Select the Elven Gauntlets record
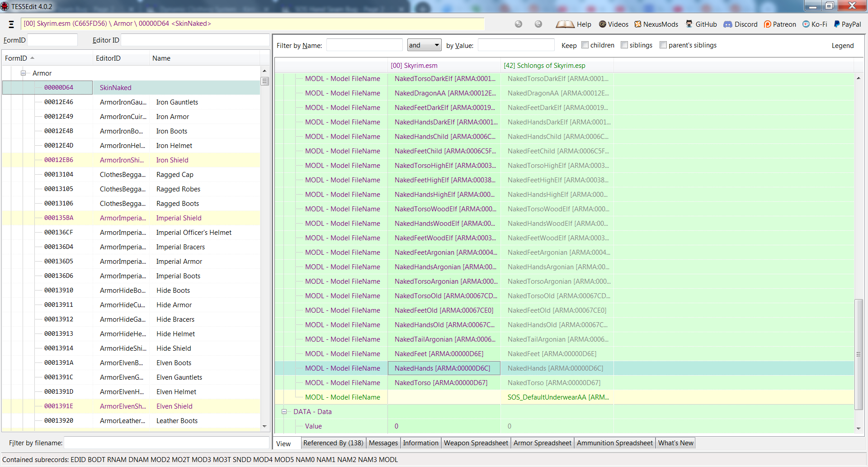This screenshot has width=868, height=467. click(131, 377)
